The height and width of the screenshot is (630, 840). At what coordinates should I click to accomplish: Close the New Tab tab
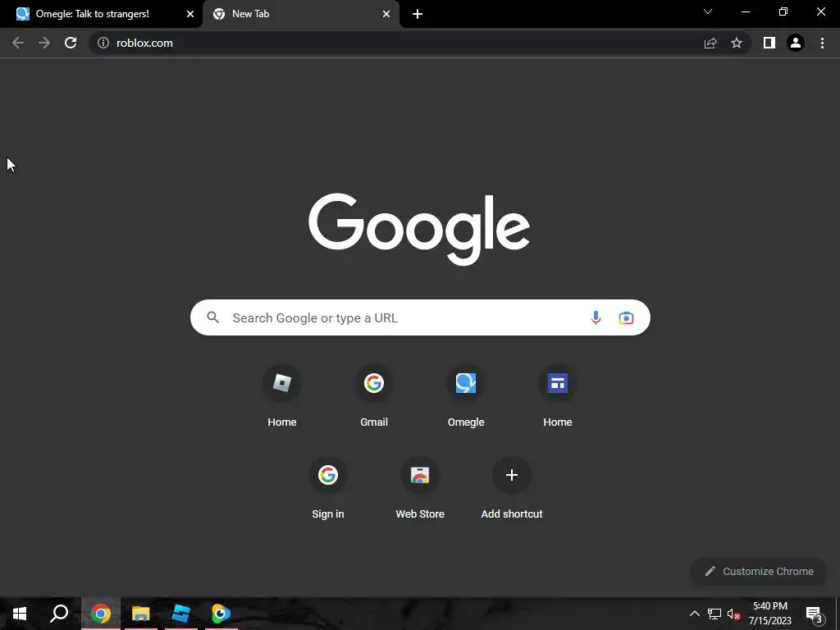tap(386, 14)
